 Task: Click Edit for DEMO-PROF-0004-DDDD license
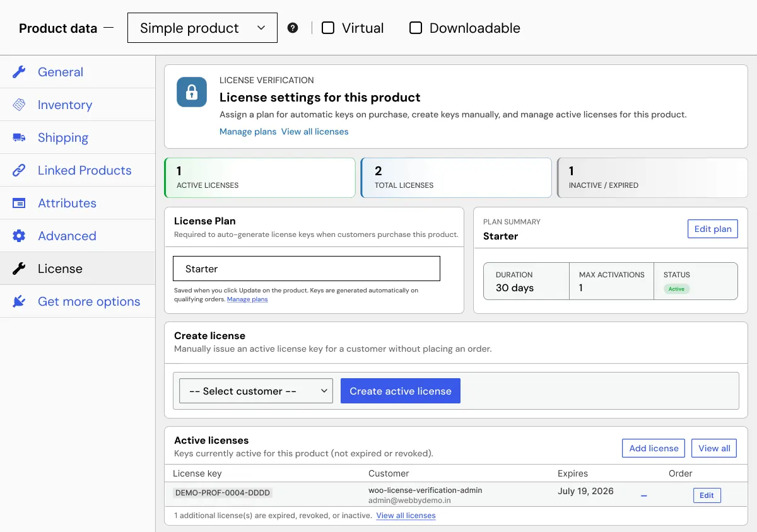(707, 495)
